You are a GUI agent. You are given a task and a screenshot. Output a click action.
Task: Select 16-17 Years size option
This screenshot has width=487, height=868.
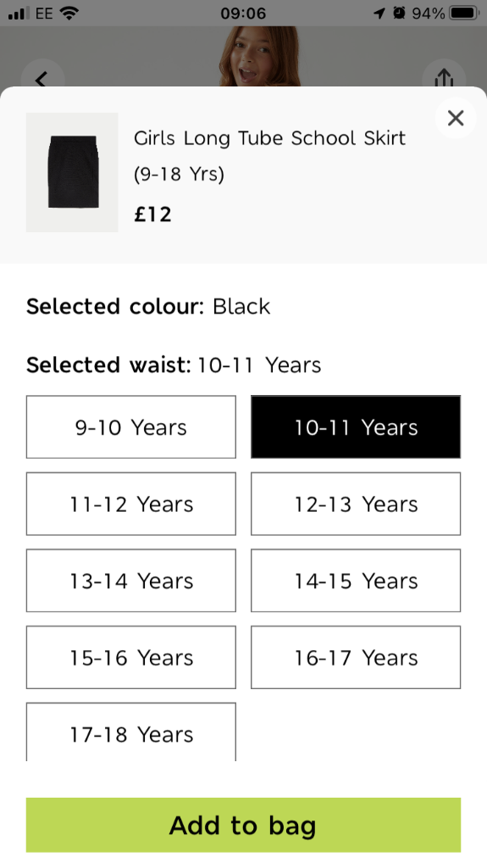[356, 658]
